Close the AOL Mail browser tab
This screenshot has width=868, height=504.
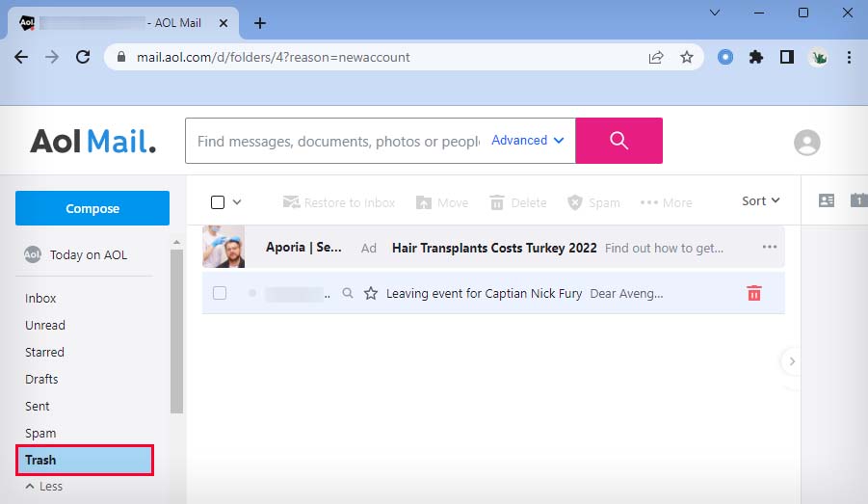point(224,23)
